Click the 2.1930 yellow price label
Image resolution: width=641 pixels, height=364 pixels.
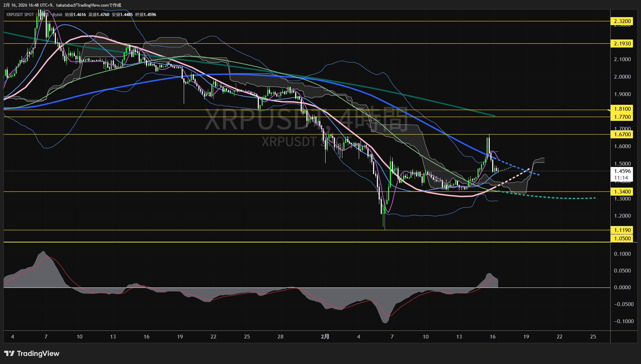[622, 44]
